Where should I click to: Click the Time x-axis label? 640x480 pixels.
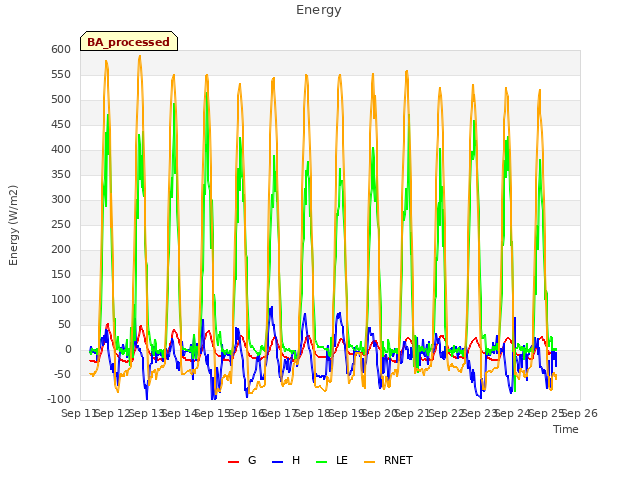pos(566,429)
